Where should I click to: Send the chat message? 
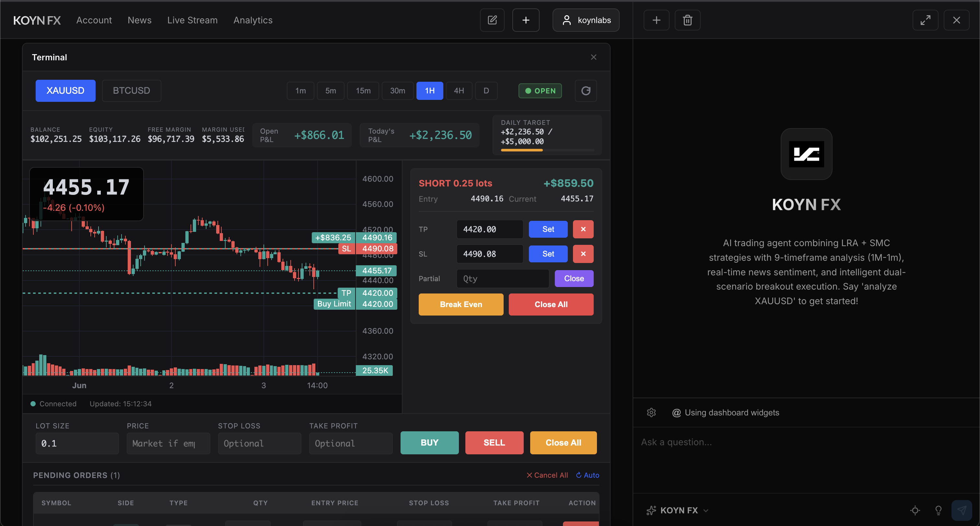[961, 510]
